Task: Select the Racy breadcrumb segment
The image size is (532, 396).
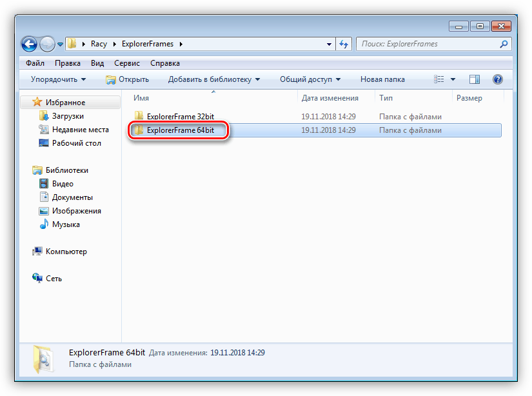Action: (99, 44)
